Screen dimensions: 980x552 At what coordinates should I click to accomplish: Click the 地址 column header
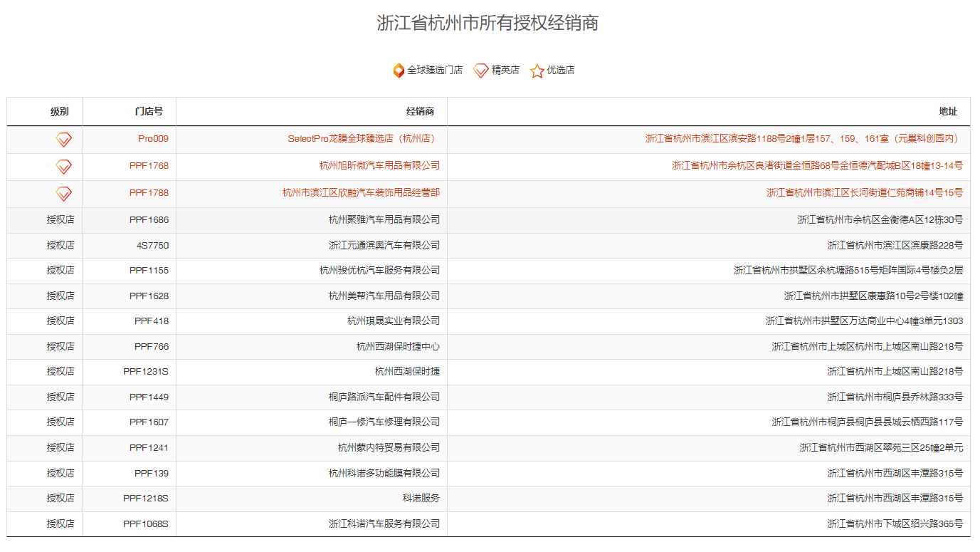948,112
